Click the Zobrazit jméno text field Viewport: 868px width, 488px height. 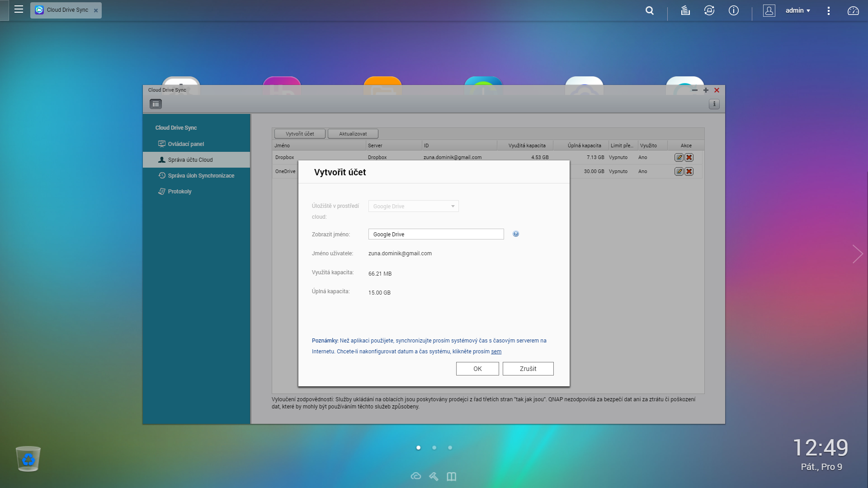click(436, 235)
